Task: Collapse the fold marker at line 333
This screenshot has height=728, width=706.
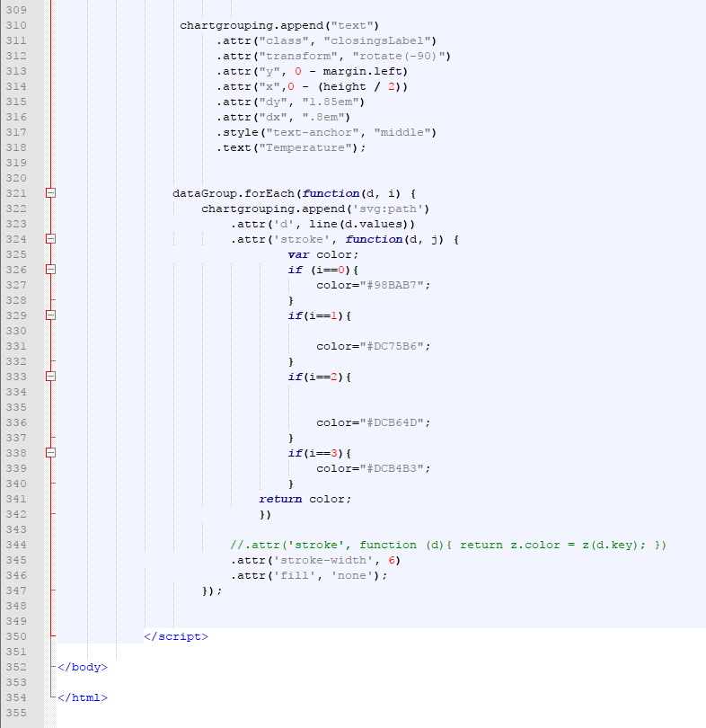Action: point(51,377)
